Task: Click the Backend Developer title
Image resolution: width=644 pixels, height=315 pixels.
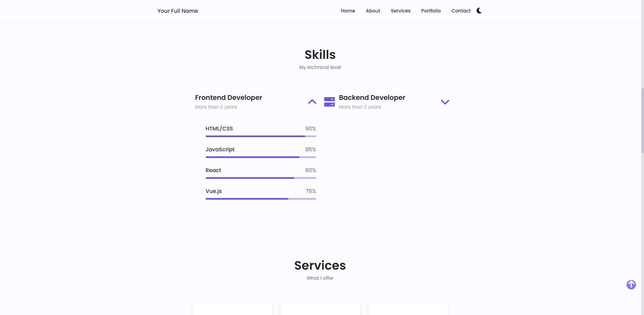Action: click(372, 97)
